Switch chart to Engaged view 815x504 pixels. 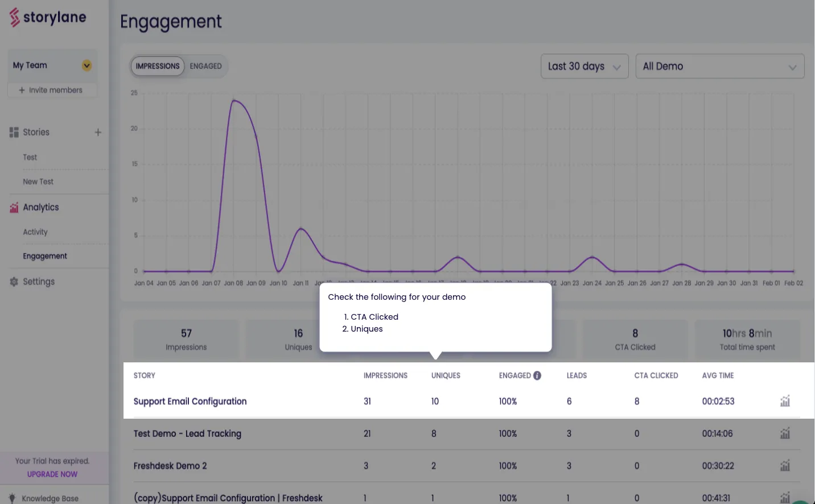(205, 66)
